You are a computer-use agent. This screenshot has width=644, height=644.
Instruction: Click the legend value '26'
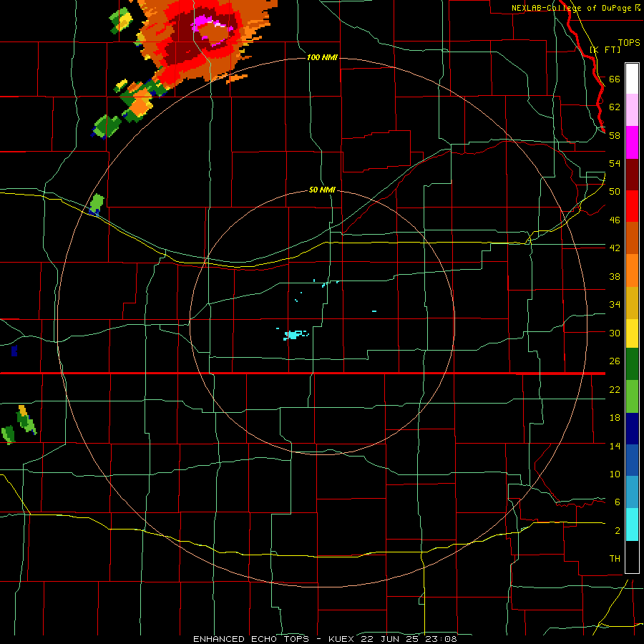click(x=615, y=361)
